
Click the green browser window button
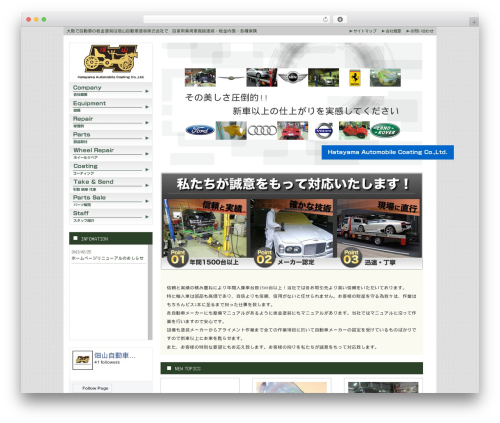point(44,19)
